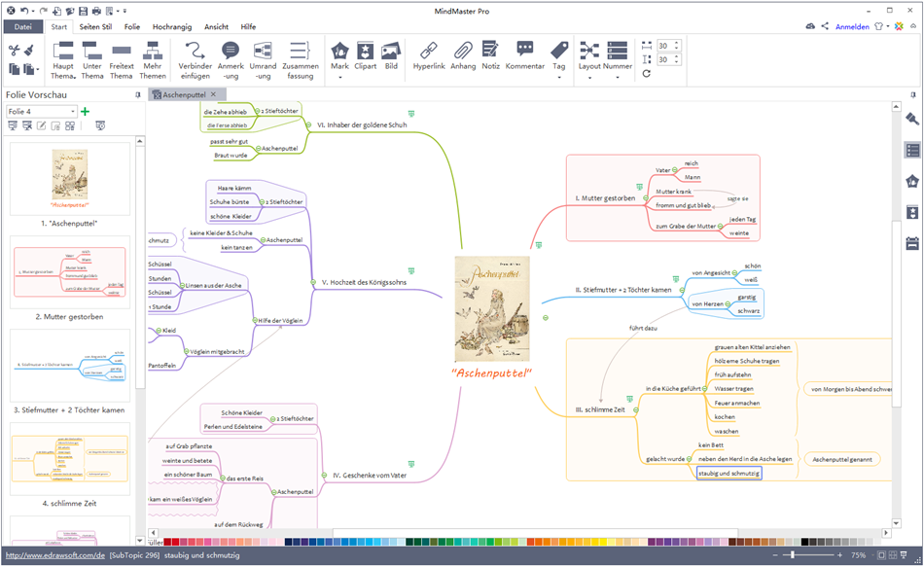Screen dimensions: 924x567
Task: Open the Layout dropdown
Action: coord(589,77)
